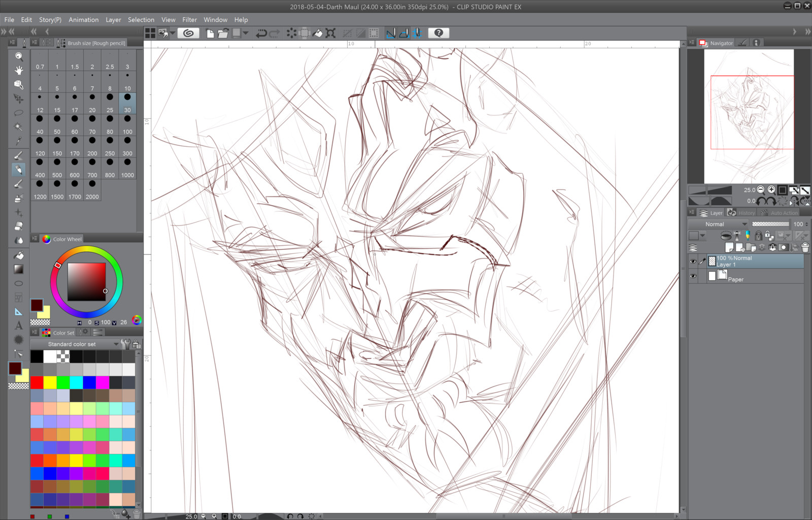Viewport: 812px width, 520px height.
Task: Switch to the History tab
Action: tap(741, 213)
